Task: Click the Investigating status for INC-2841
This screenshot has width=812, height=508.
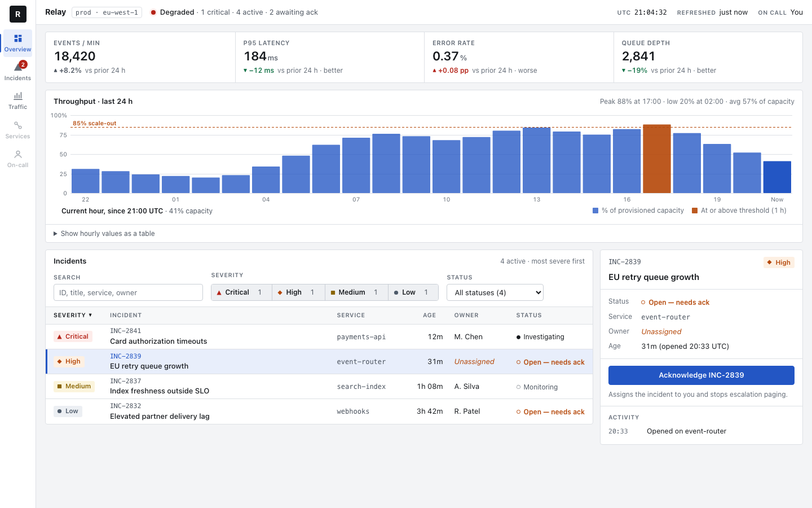Action: tap(540, 337)
